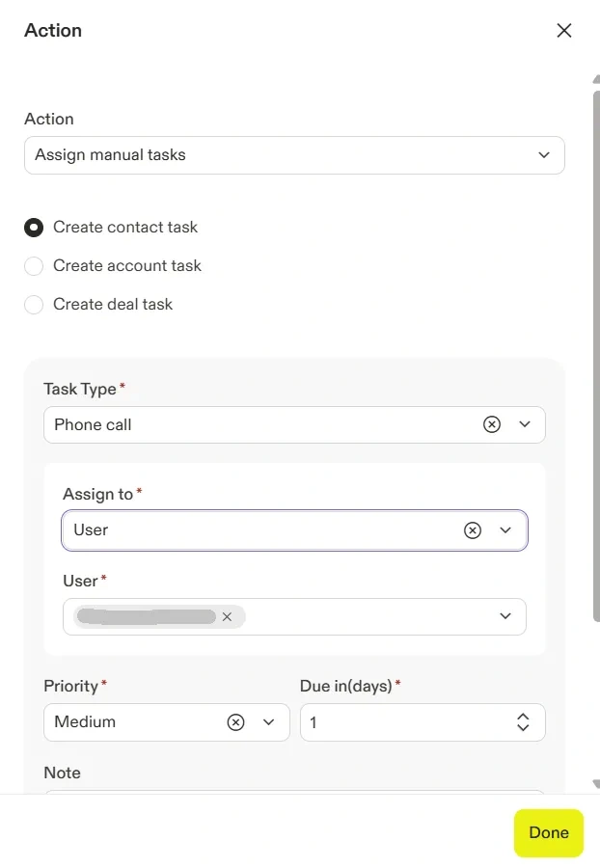Click the User multi-select field area
600x868 pixels.
point(367,617)
